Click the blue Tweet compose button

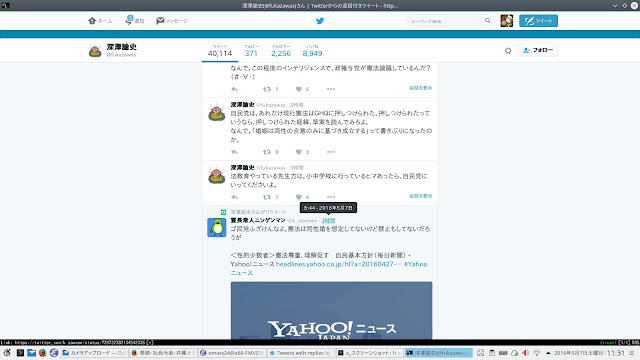(x=538, y=21)
